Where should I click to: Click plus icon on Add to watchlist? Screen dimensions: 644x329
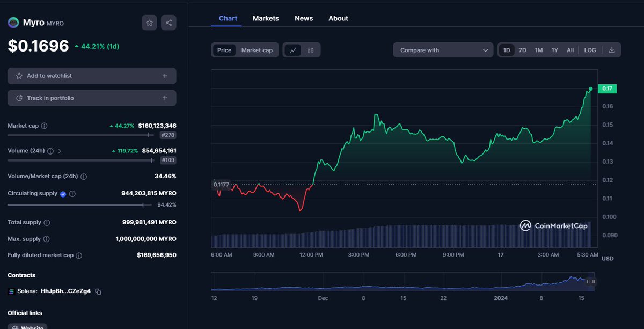pos(165,76)
